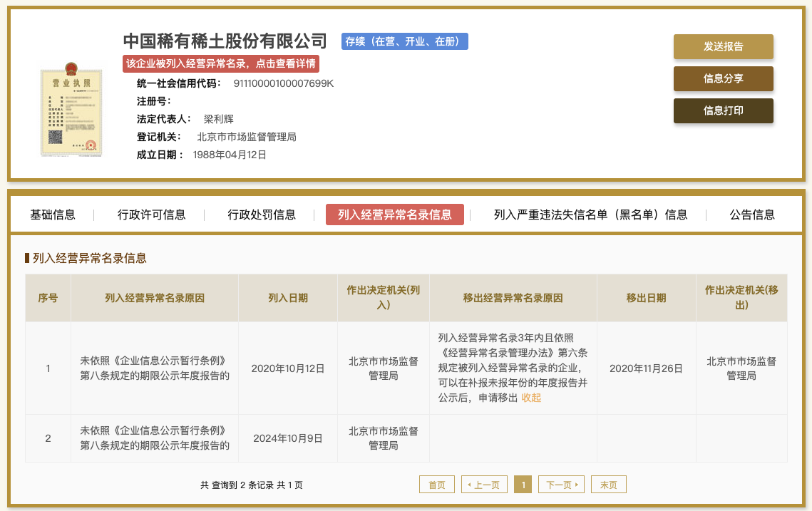
Task: Click the serial number cell of row 2
Action: [x=48, y=438]
